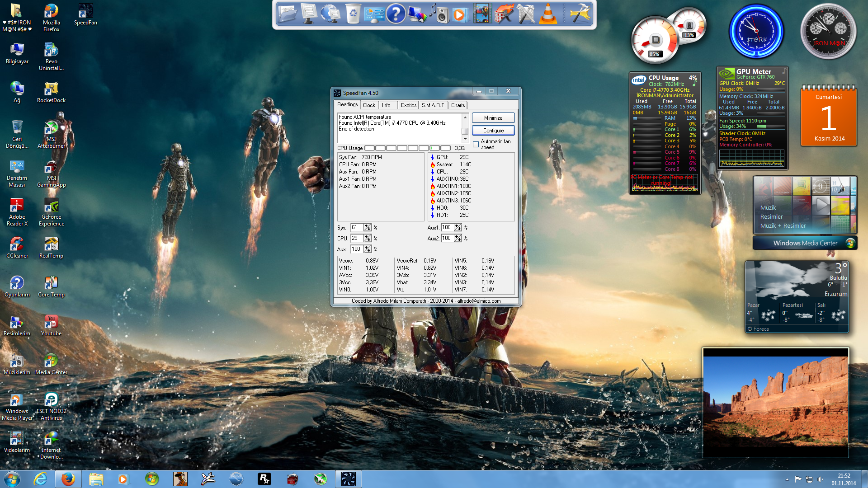Viewport: 868px width, 488px height.
Task: Click SpeedFan fan icon on taskbar
Action: [348, 479]
